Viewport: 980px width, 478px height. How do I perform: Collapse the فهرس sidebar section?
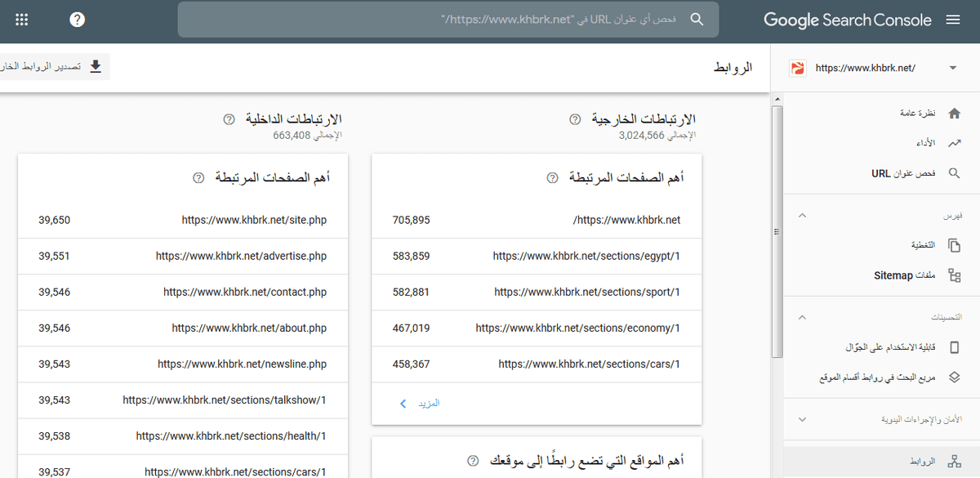click(x=801, y=216)
